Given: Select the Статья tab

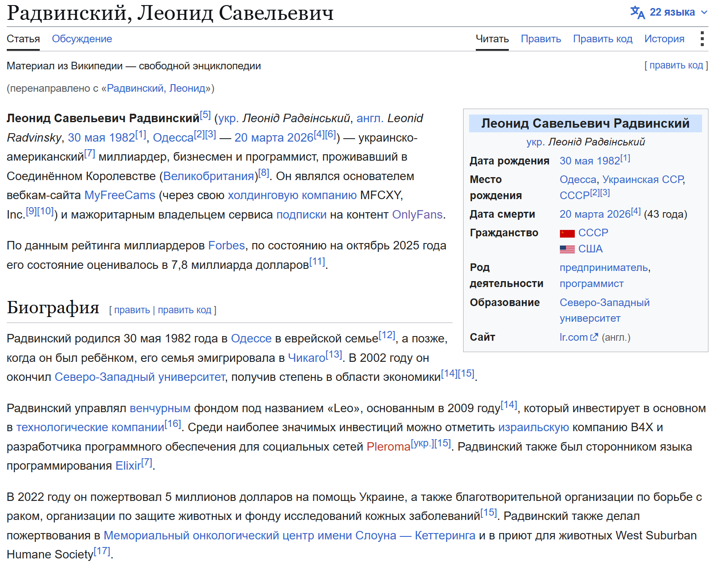Looking at the screenshot, I should [23, 39].
